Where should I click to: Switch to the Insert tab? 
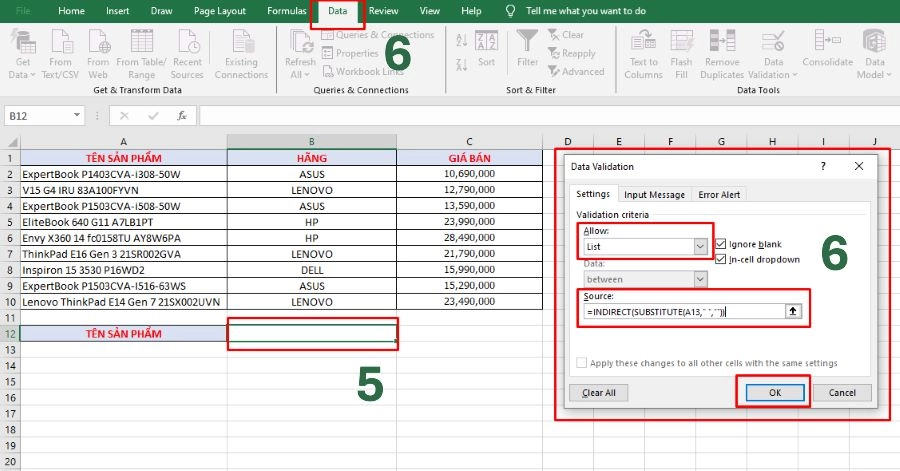click(x=118, y=11)
